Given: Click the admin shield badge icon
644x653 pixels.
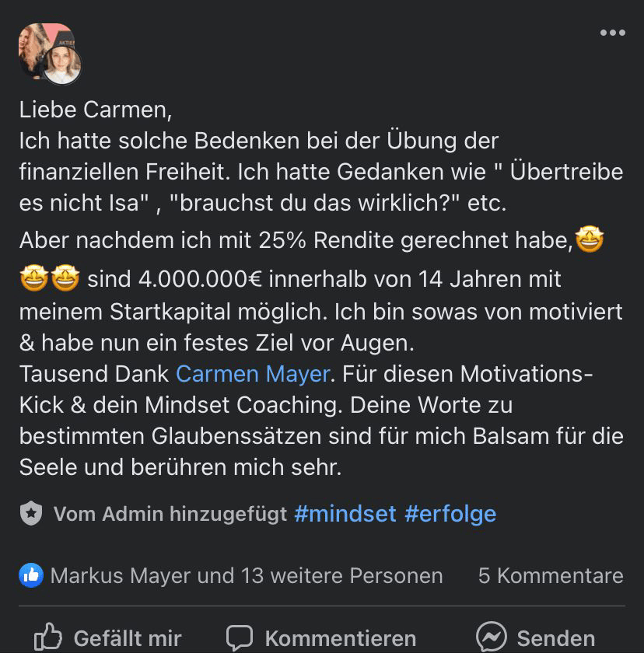Looking at the screenshot, I should (x=30, y=513).
